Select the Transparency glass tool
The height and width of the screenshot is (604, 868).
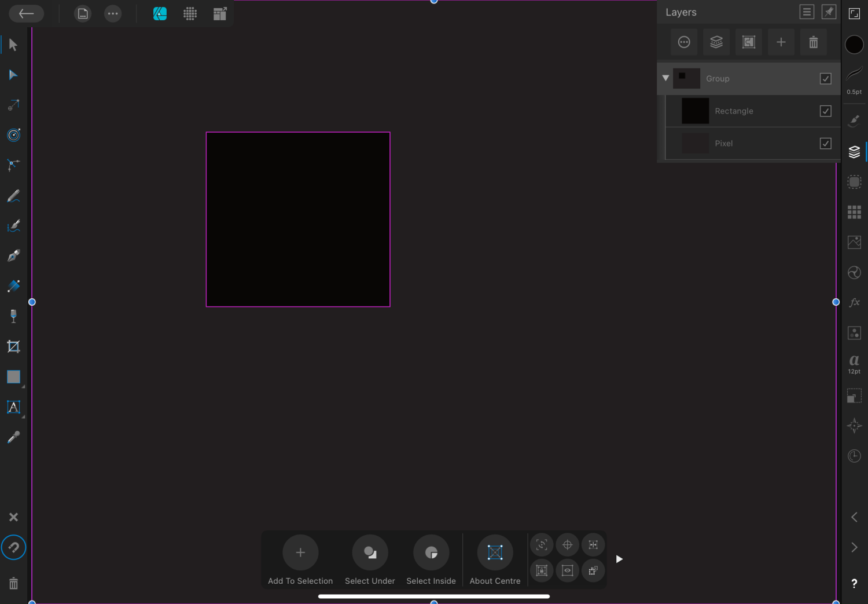pos(13,316)
